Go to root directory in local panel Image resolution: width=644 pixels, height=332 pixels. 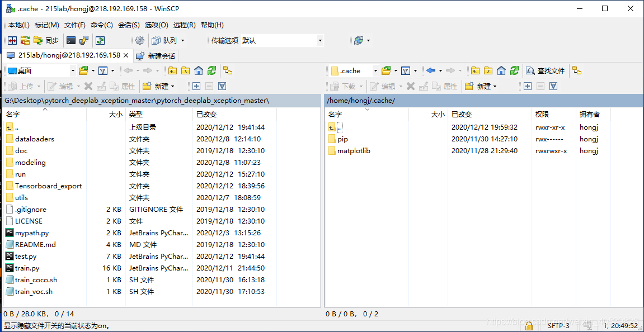point(186,70)
